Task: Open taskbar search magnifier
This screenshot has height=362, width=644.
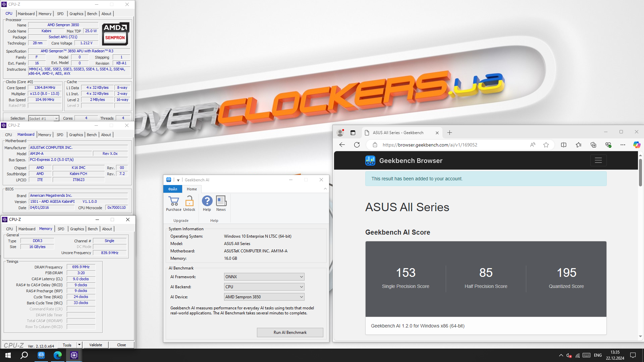Action: [24, 355]
